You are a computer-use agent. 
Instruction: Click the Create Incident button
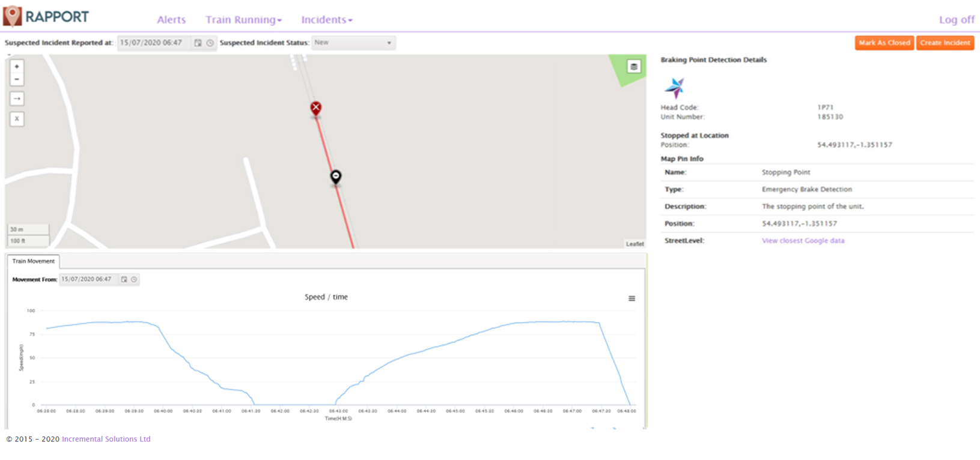945,43
